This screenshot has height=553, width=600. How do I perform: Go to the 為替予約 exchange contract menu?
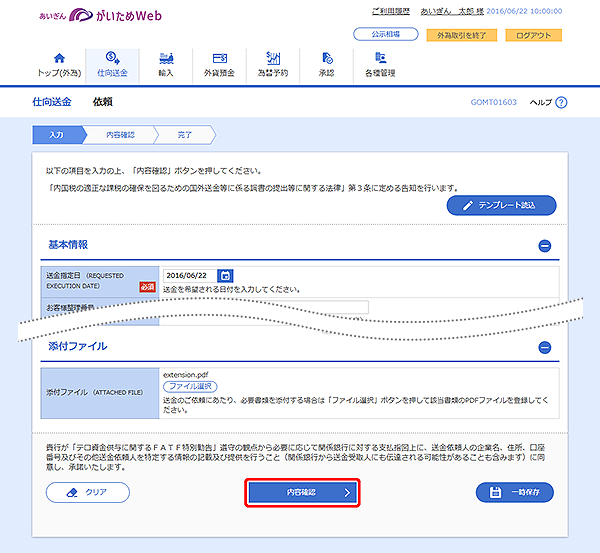coord(273,65)
